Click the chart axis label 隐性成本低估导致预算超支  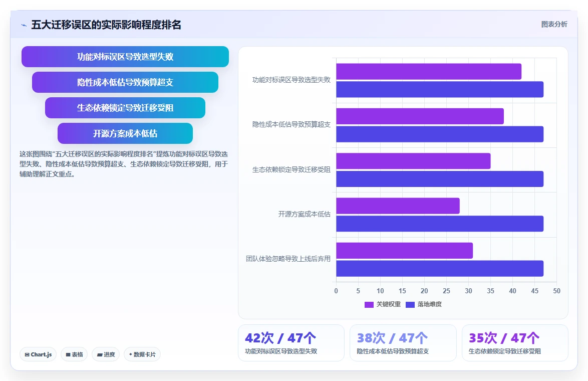click(291, 125)
